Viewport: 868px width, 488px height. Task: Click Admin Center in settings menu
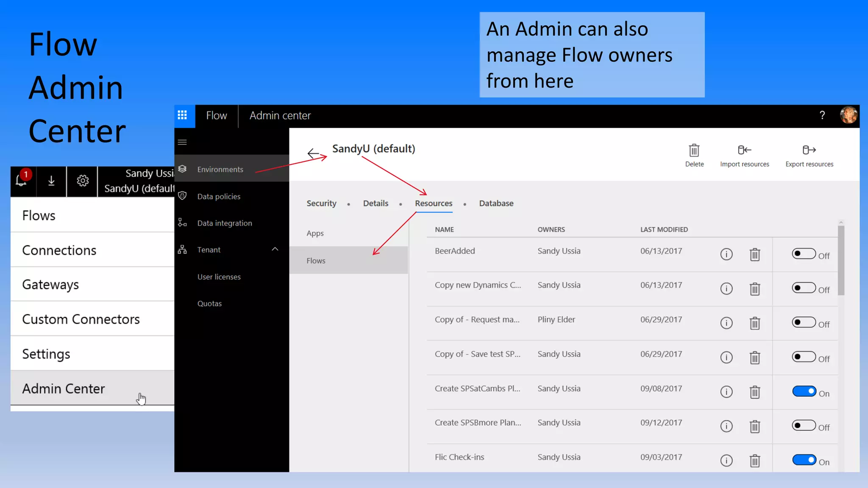(92, 388)
